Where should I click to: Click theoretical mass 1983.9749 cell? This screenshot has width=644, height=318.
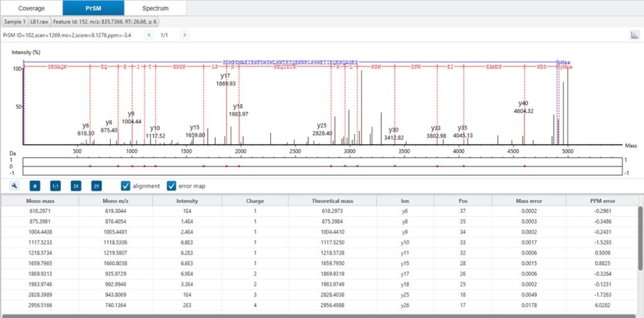coord(332,285)
